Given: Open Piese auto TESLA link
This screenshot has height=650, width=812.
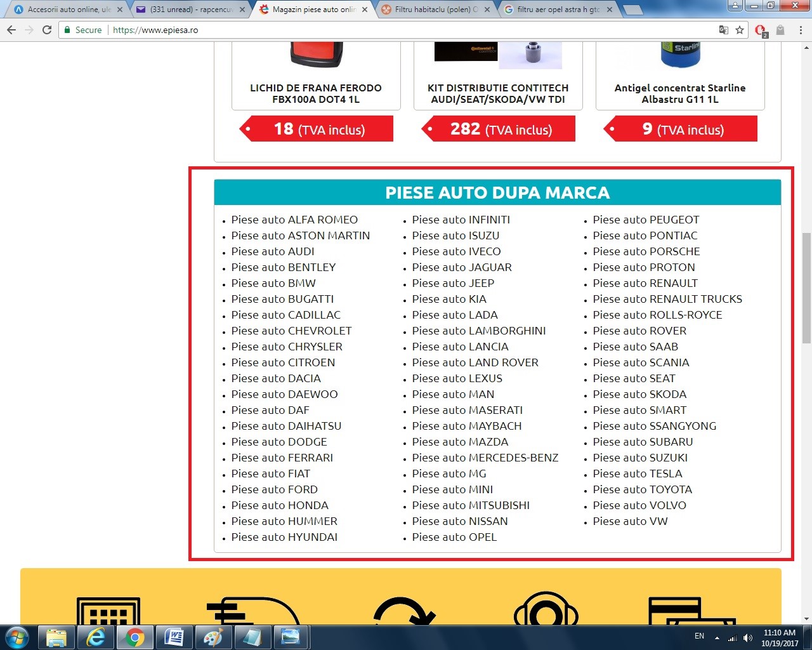Looking at the screenshot, I should coord(638,474).
